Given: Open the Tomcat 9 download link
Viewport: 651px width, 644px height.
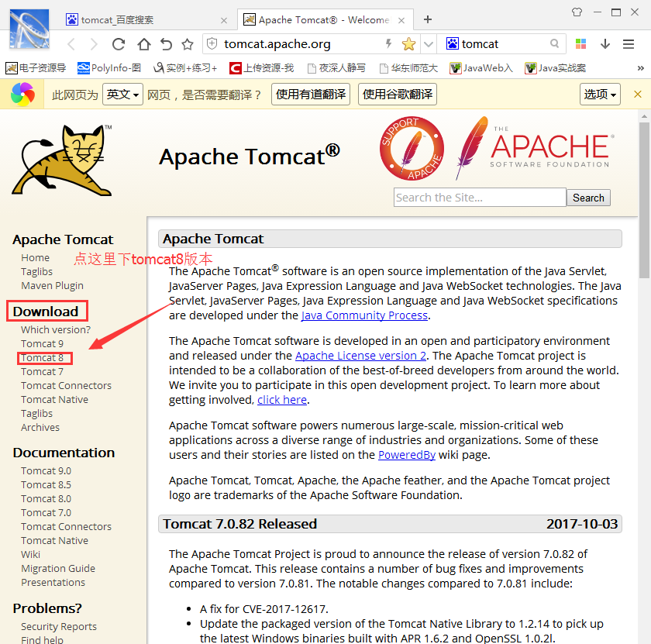Looking at the screenshot, I should 43,344.
